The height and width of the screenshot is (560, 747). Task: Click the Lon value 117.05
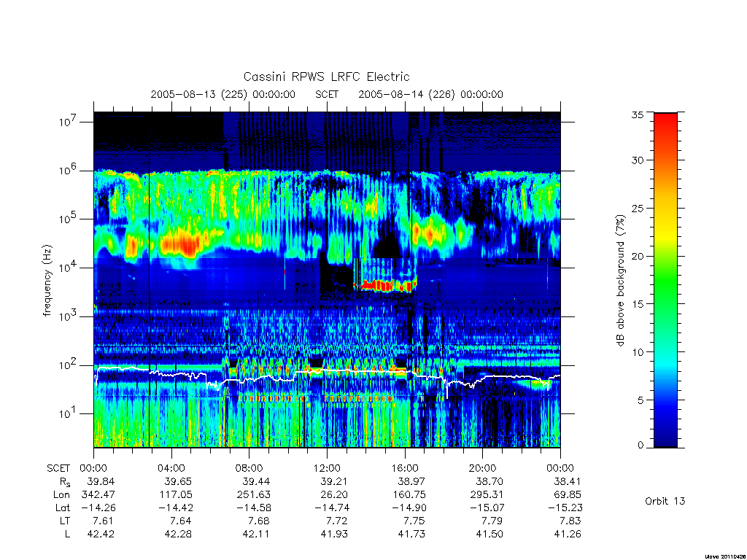pos(175,495)
